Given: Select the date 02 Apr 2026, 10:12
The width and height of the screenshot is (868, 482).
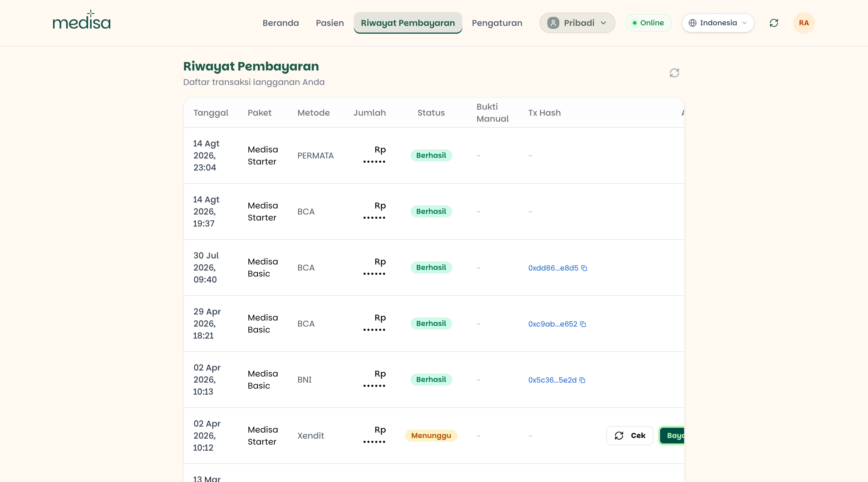Looking at the screenshot, I should point(207,435).
